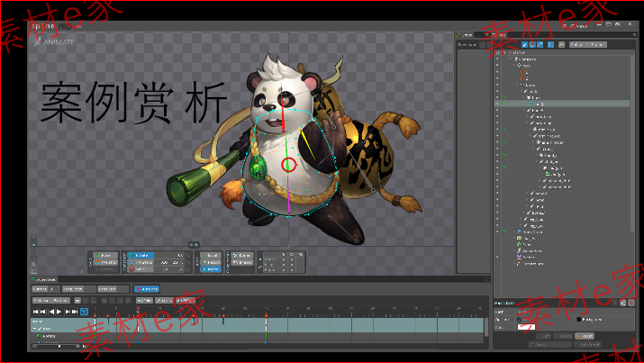Select the Pose tool

pyautogui.click(x=105, y=255)
